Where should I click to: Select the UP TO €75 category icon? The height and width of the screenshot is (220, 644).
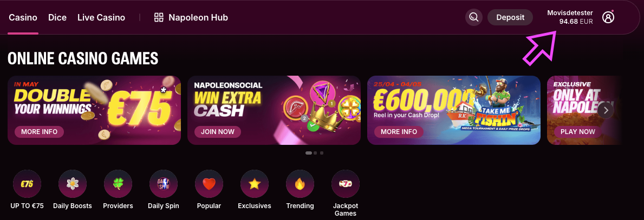pos(27,184)
